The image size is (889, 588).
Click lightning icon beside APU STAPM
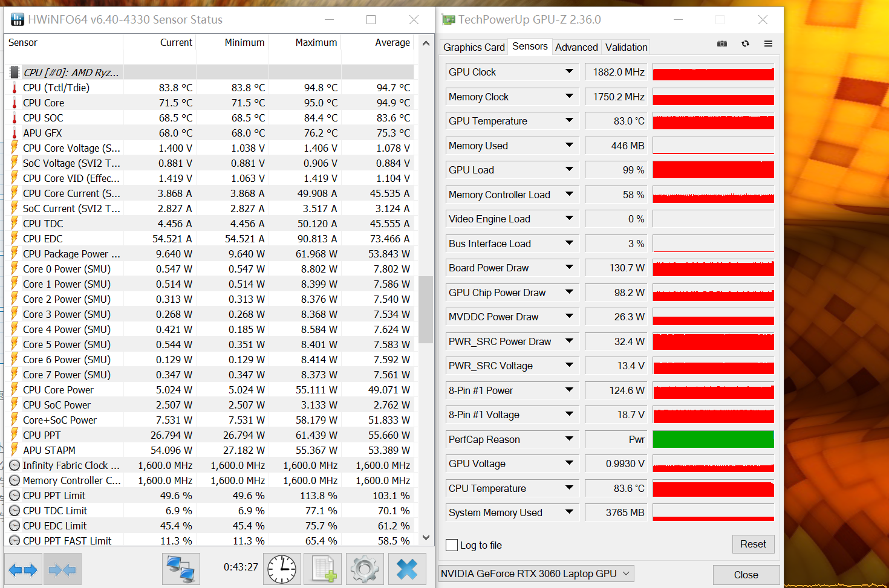click(x=15, y=450)
